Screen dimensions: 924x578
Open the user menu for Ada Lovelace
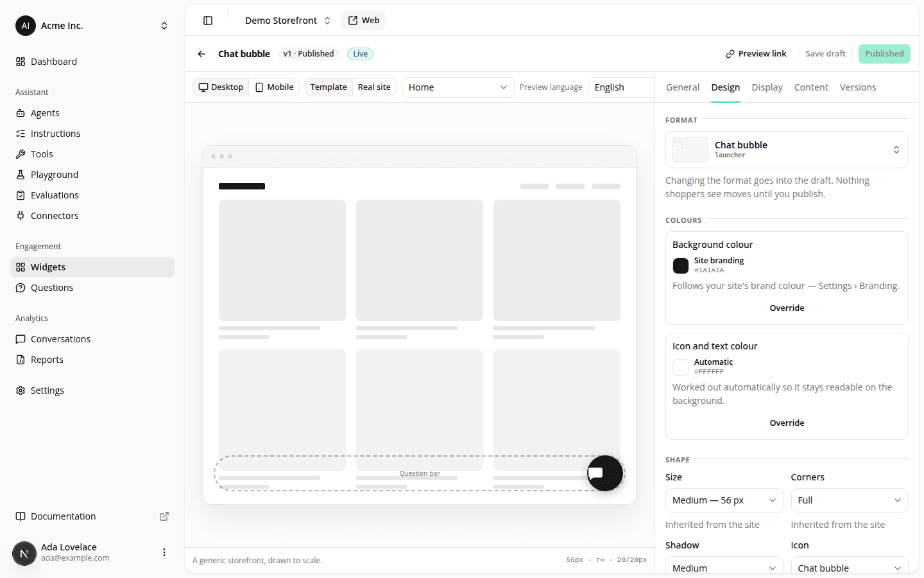pyautogui.click(x=164, y=552)
